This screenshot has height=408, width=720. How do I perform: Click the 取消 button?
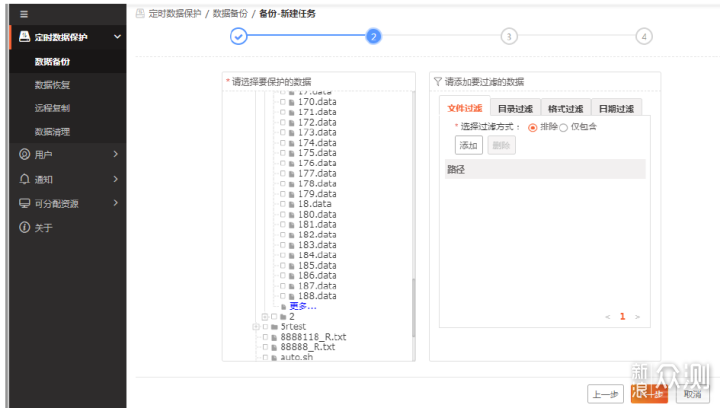[x=692, y=394]
